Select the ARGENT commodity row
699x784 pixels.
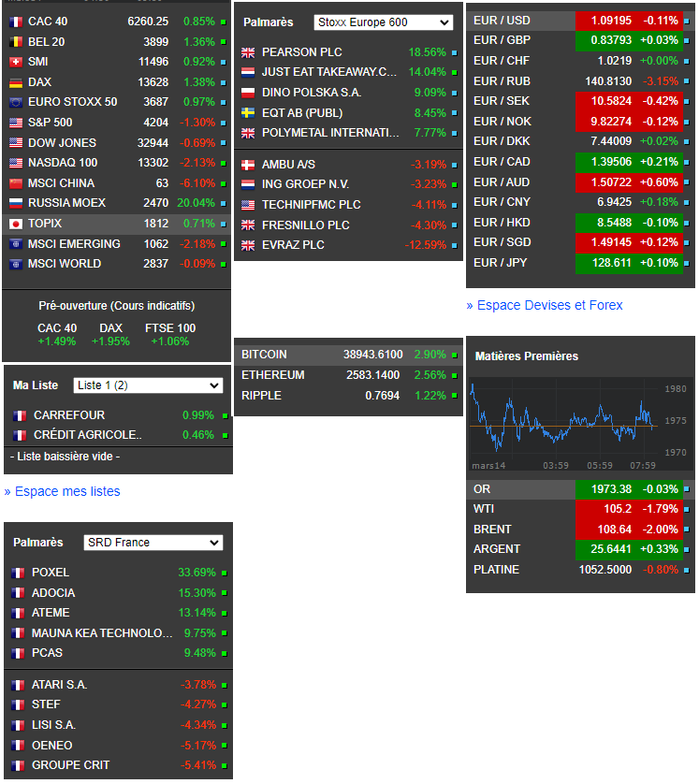click(580, 549)
